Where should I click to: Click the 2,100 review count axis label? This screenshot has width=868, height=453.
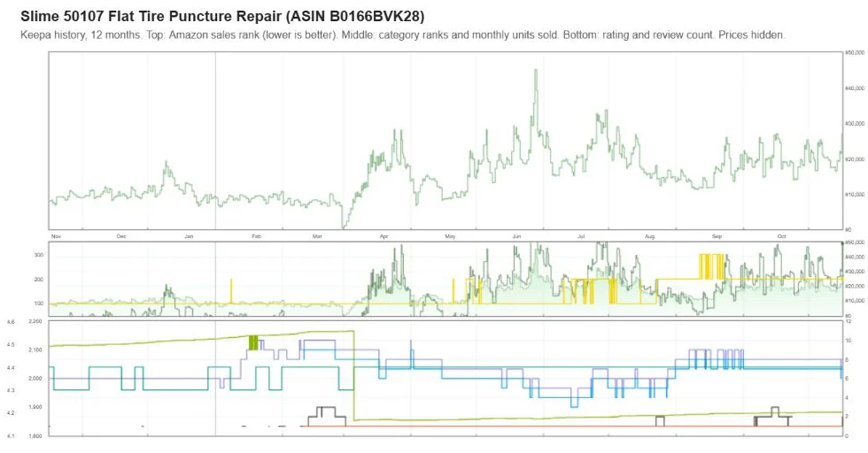click(x=35, y=350)
